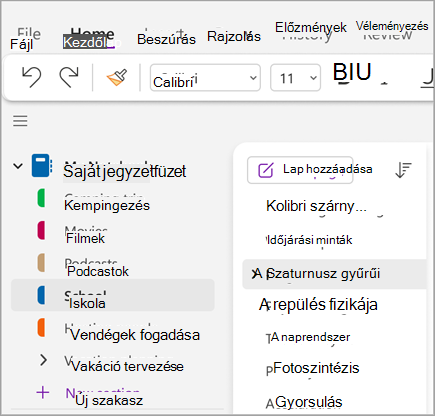Toggle Italic formatting (I)

[x=351, y=72]
